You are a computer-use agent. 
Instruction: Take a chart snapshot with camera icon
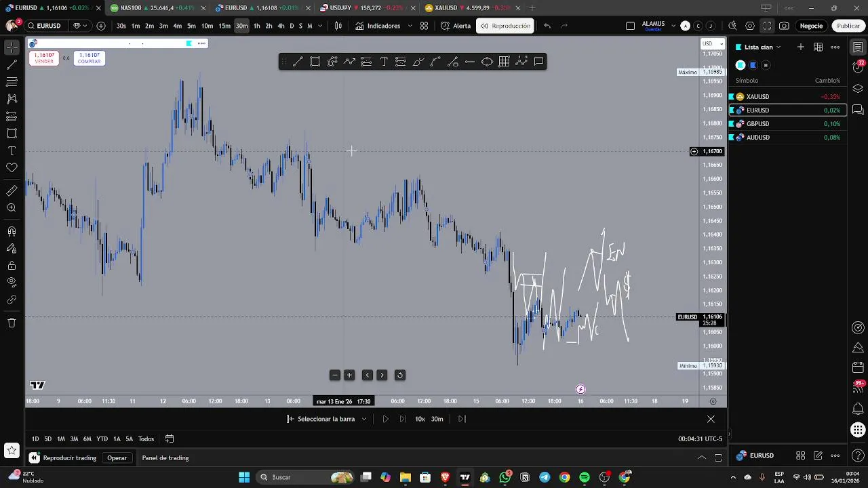(784, 26)
